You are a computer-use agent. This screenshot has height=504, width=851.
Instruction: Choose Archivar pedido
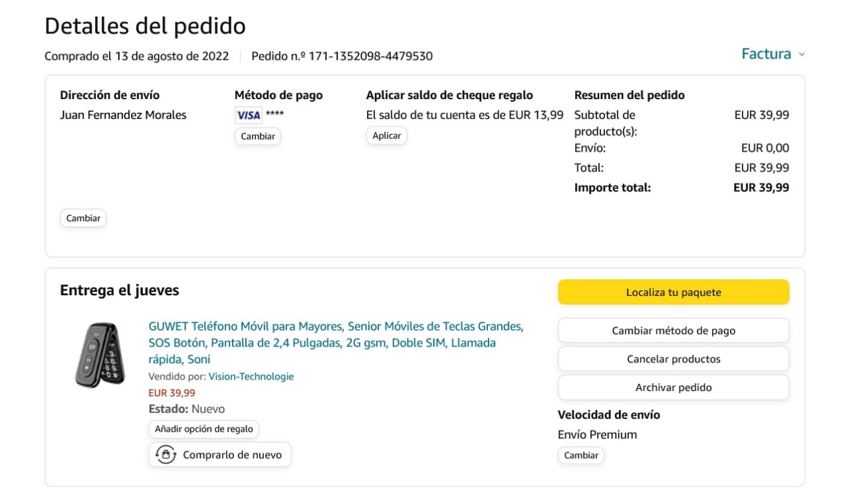coord(673,388)
